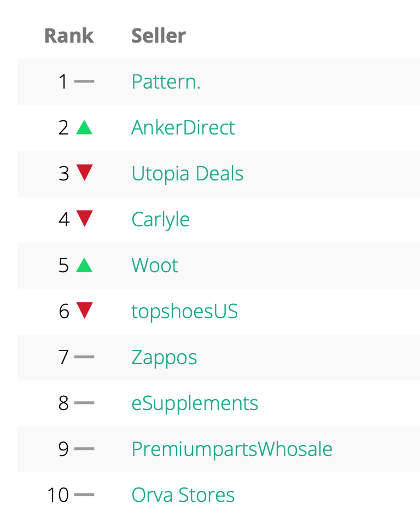Viewport: 420px width, 515px height.
Task: Open the Woot seller profile
Action: coord(155,266)
